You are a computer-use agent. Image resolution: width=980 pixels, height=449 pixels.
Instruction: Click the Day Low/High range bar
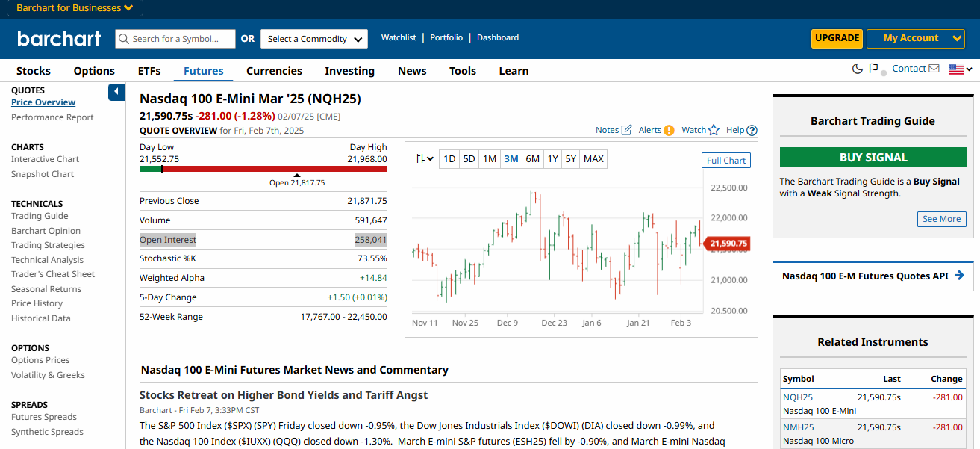click(x=263, y=169)
